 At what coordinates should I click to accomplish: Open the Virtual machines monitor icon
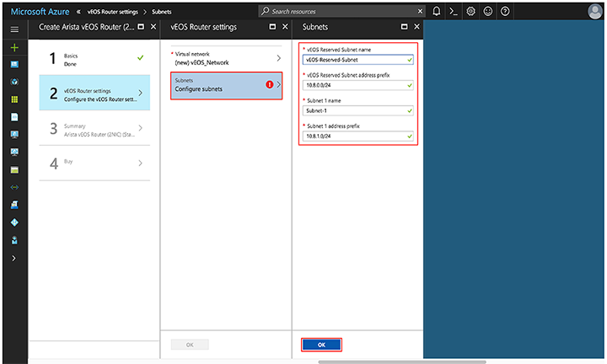coord(14,134)
